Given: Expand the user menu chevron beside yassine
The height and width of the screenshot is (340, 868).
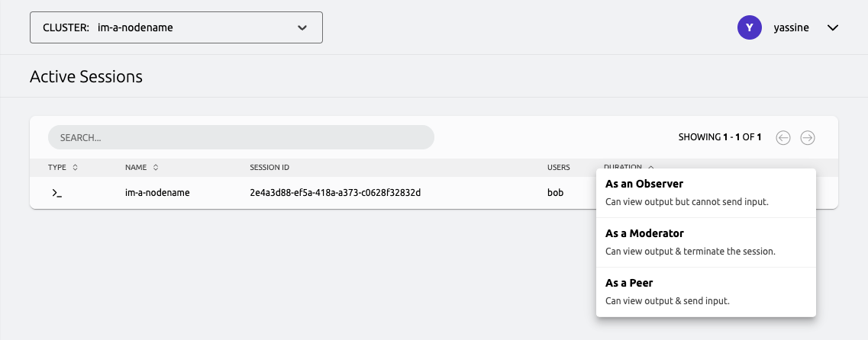Looking at the screenshot, I should click(833, 27).
